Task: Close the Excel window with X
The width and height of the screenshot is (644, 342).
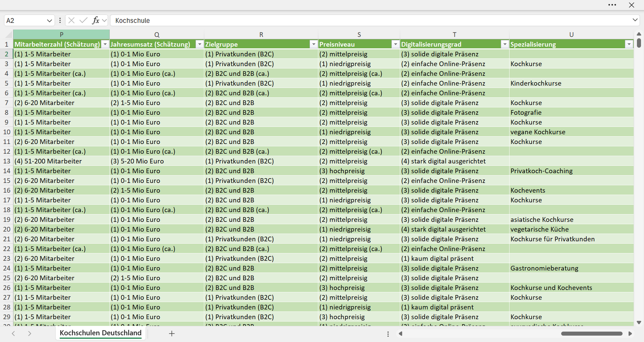Action: [631, 5]
